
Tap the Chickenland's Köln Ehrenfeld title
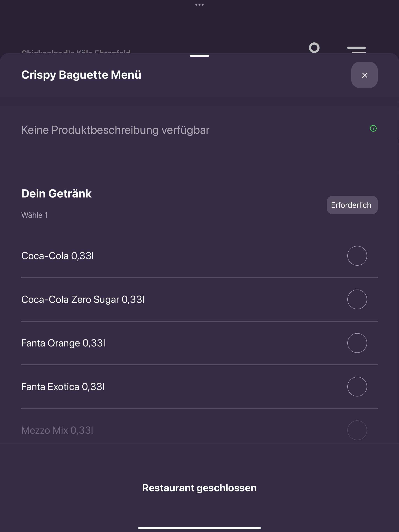(x=76, y=51)
